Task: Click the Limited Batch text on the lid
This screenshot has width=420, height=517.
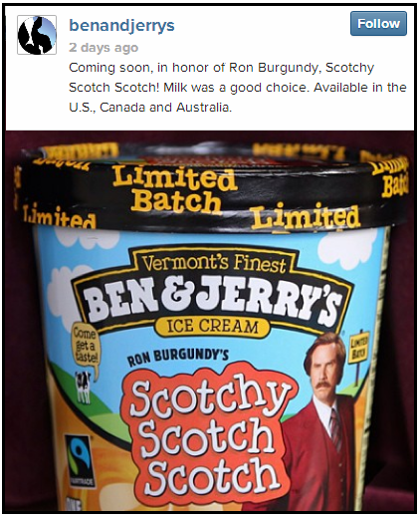Action: [175, 190]
